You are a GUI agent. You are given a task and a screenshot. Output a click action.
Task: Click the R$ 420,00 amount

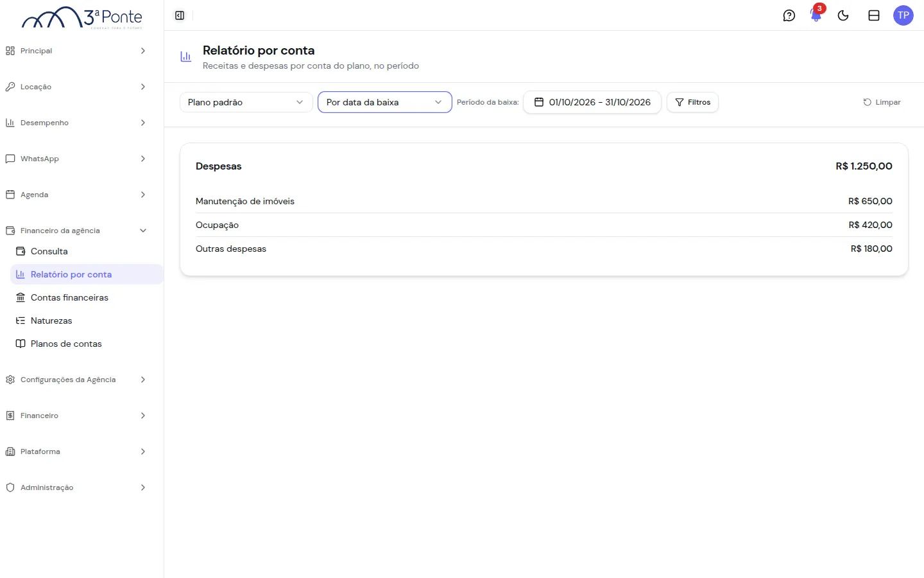click(870, 225)
